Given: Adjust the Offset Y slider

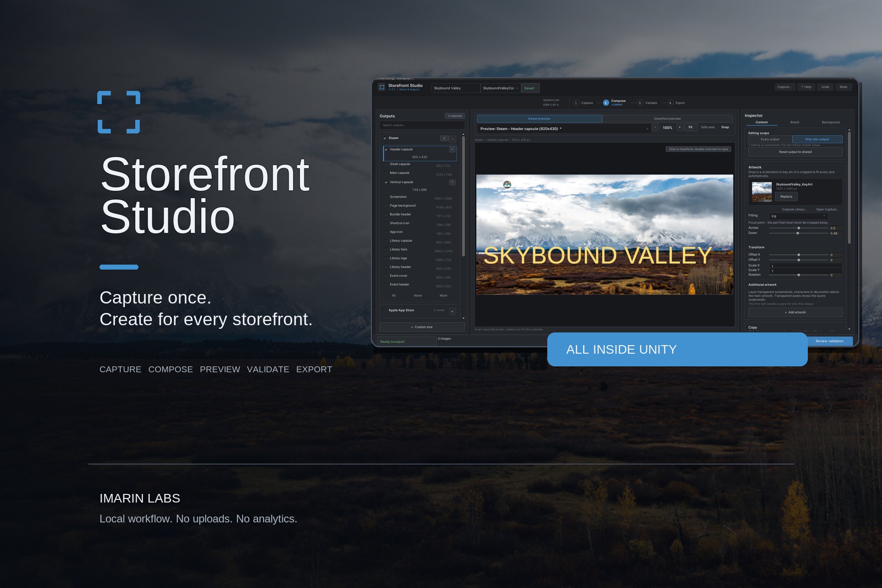Looking at the screenshot, I should click(799, 260).
